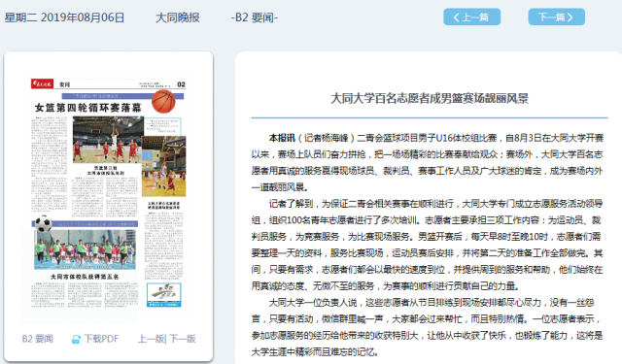Screen dimensions: 622x364
Task: Click the basketball layup photo on thumbnail
Action: (164, 166)
